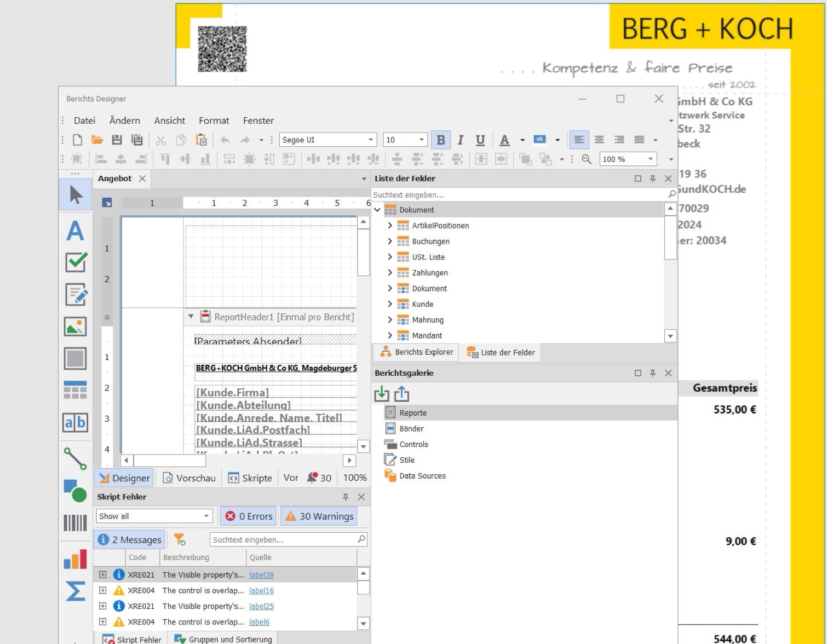Select the Character Comb tool (ab)
This screenshot has width=827, height=644.
click(76, 422)
